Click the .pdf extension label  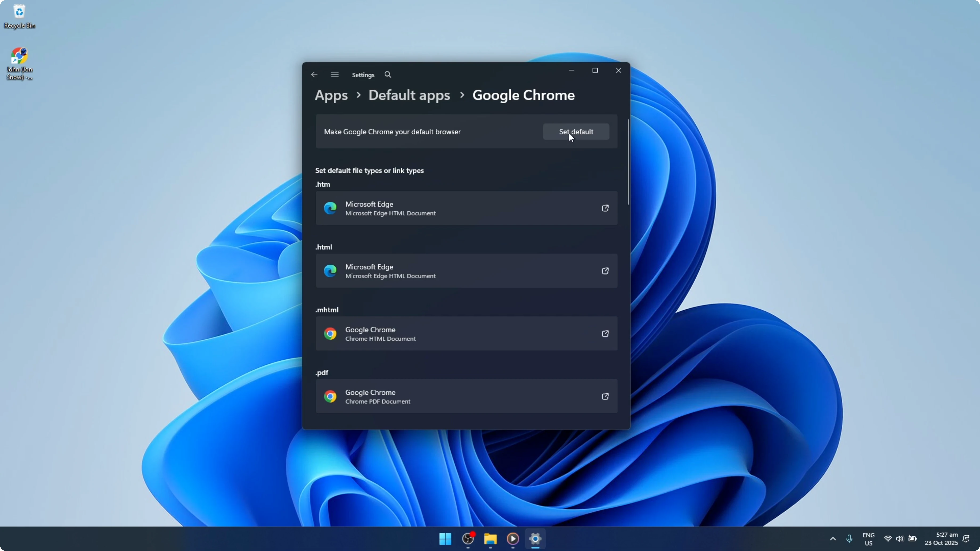[321, 372]
